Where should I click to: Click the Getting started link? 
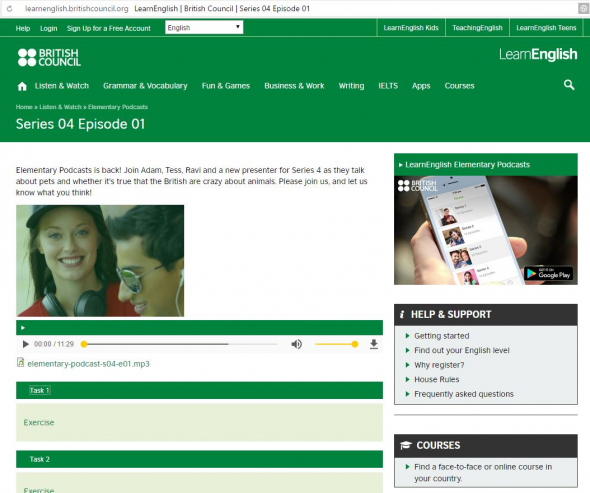click(x=442, y=336)
